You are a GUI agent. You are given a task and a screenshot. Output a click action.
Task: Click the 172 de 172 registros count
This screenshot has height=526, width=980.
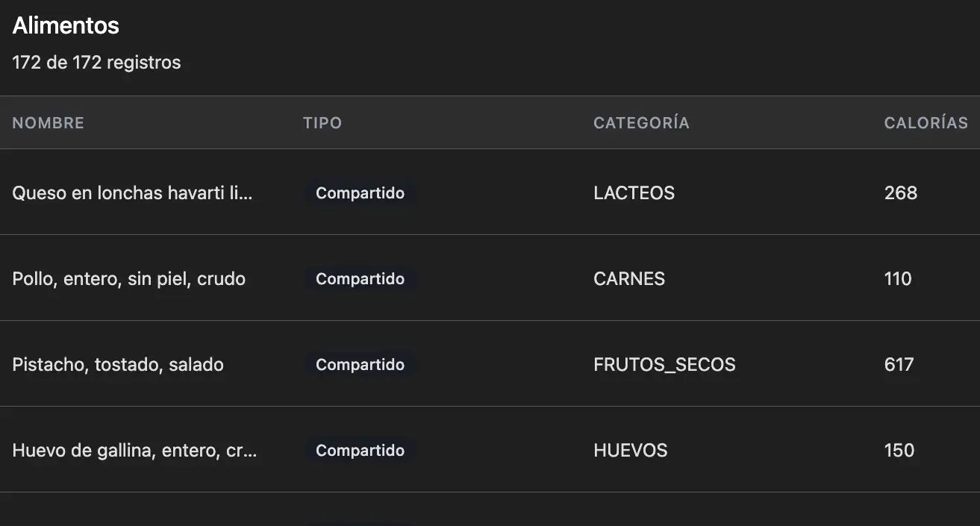pos(96,63)
